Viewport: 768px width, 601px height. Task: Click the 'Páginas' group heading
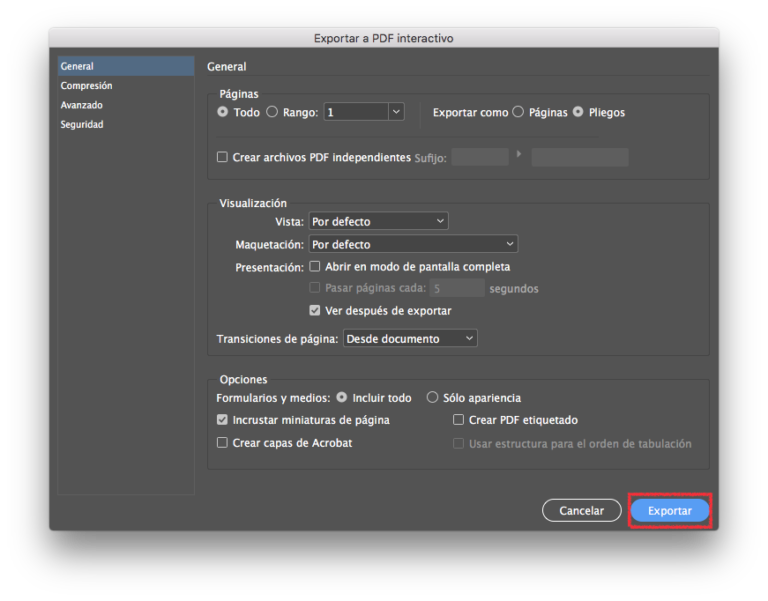pos(239,94)
